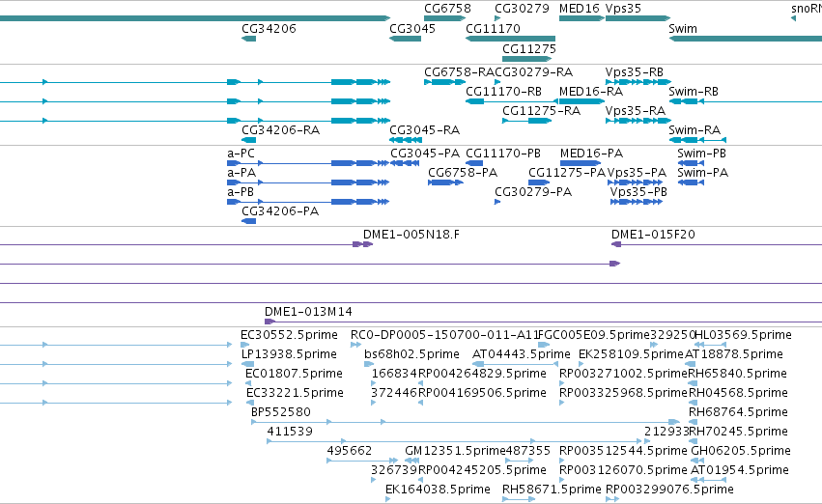Image resolution: width=822 pixels, height=504 pixels.
Task: Click the Vps35-PA protein label
Action: click(637, 173)
